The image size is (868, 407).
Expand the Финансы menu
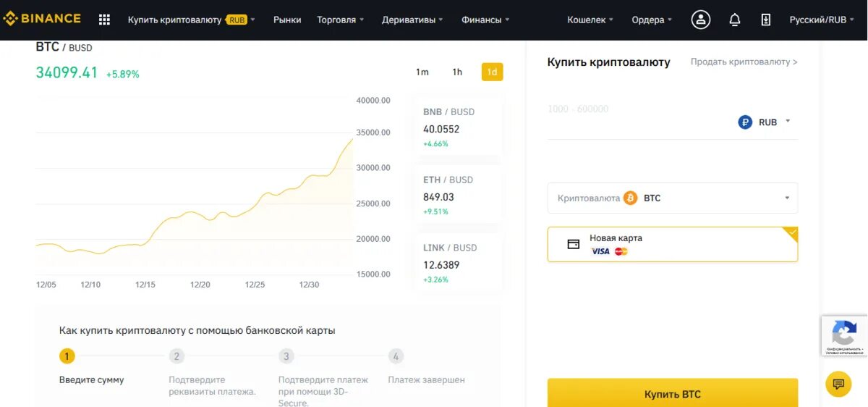coord(485,20)
